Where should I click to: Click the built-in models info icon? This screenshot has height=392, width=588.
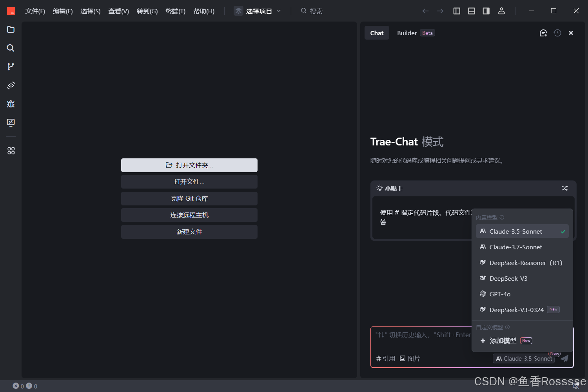point(502,217)
